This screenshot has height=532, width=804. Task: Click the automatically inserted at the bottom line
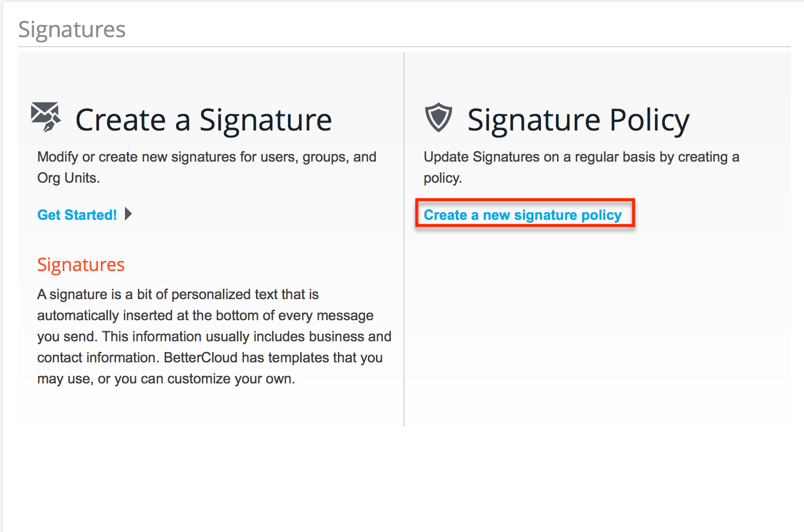point(205,315)
